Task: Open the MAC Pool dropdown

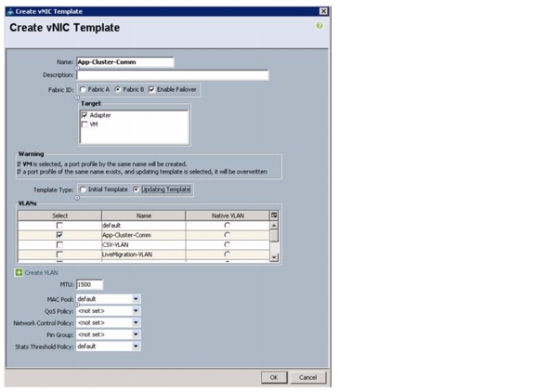Action: tap(136, 299)
